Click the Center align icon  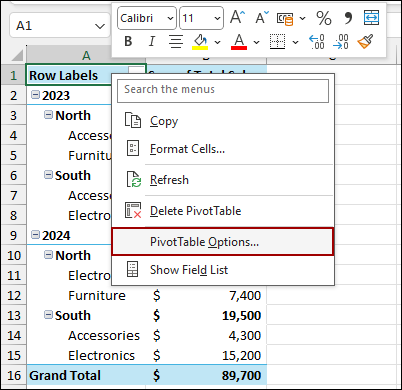[x=176, y=42]
